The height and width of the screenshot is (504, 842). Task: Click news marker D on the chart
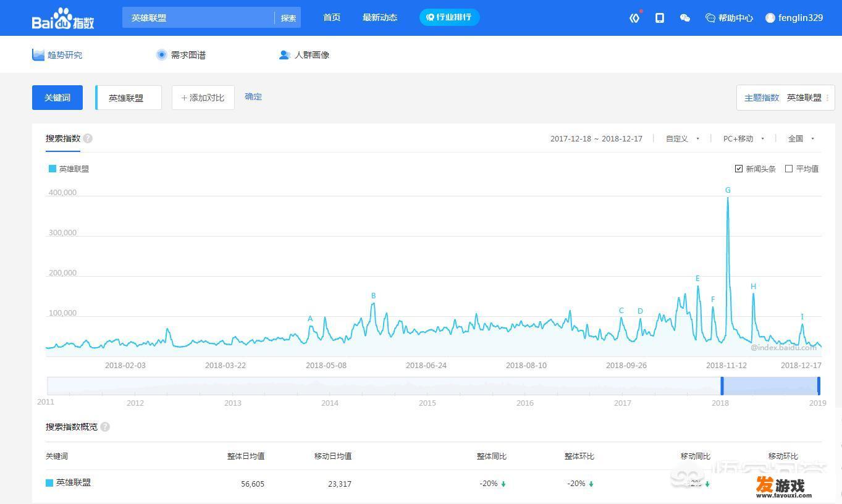click(640, 311)
